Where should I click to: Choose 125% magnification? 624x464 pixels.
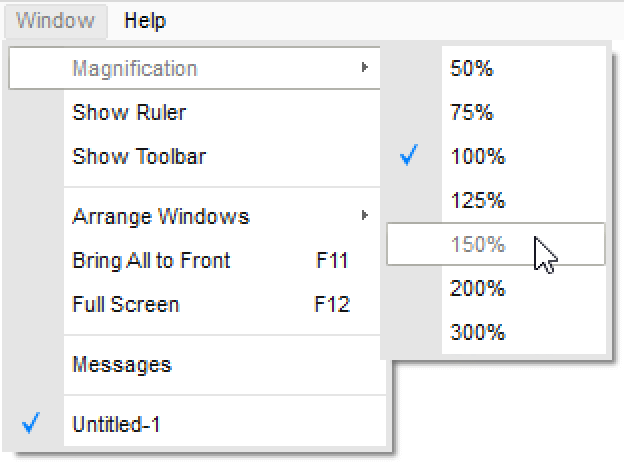coord(478,201)
